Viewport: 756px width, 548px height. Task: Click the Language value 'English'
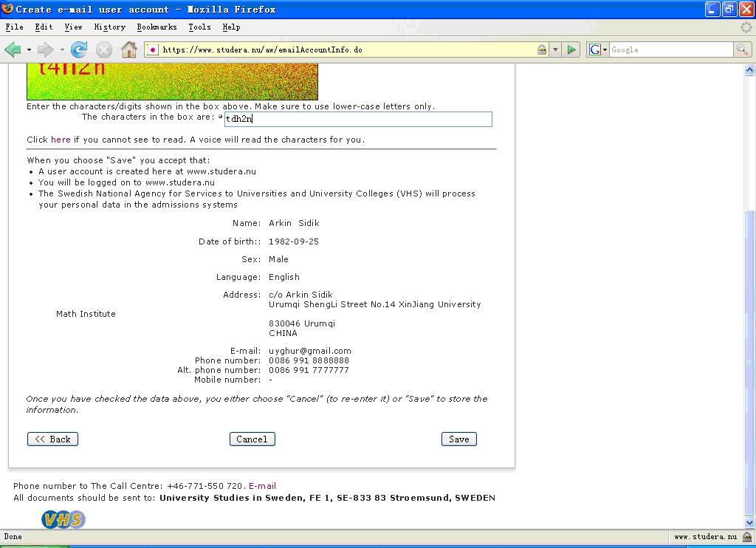[284, 277]
